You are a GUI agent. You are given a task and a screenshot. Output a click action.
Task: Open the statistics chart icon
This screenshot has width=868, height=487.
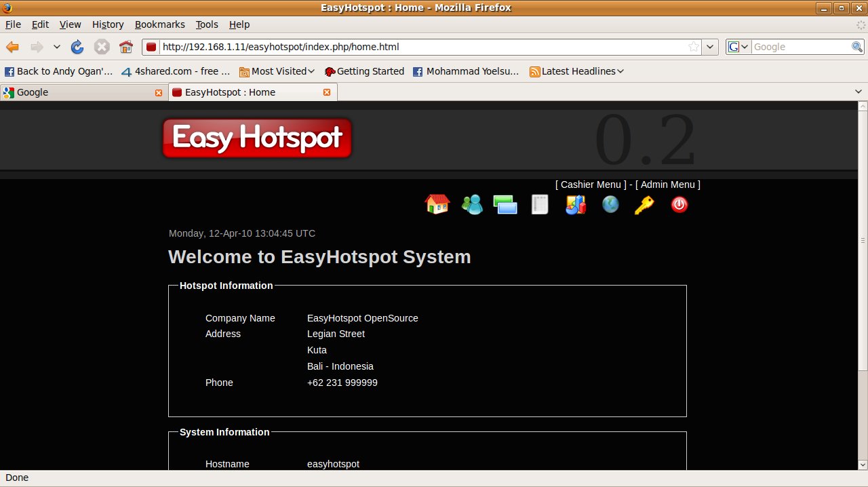[x=575, y=204]
